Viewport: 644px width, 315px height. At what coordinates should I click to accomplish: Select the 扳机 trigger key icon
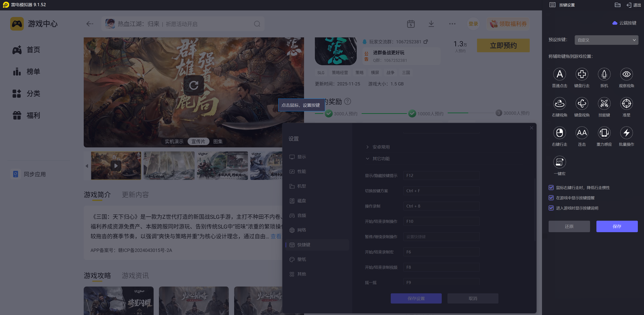click(x=604, y=74)
